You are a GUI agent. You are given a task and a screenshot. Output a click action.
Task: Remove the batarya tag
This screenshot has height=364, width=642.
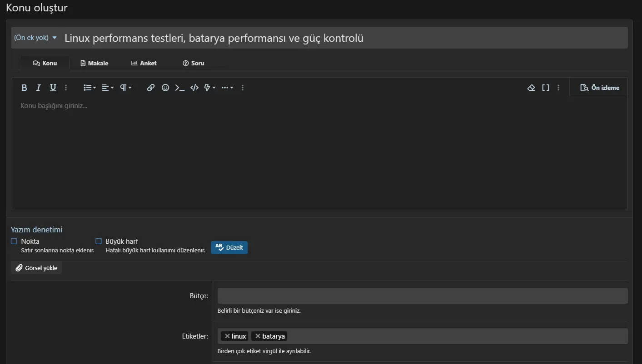pos(258,336)
